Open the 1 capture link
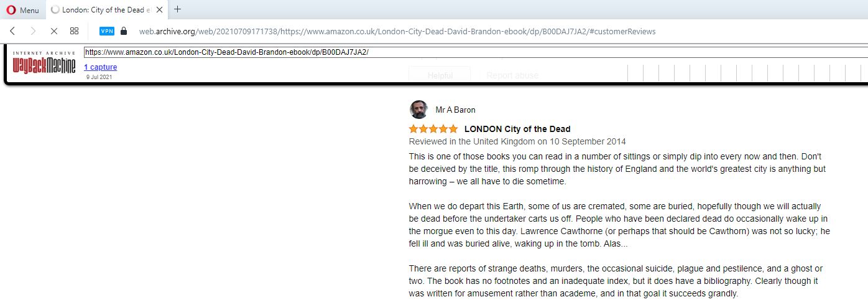Screen dimensions: 868x302 click(101, 67)
